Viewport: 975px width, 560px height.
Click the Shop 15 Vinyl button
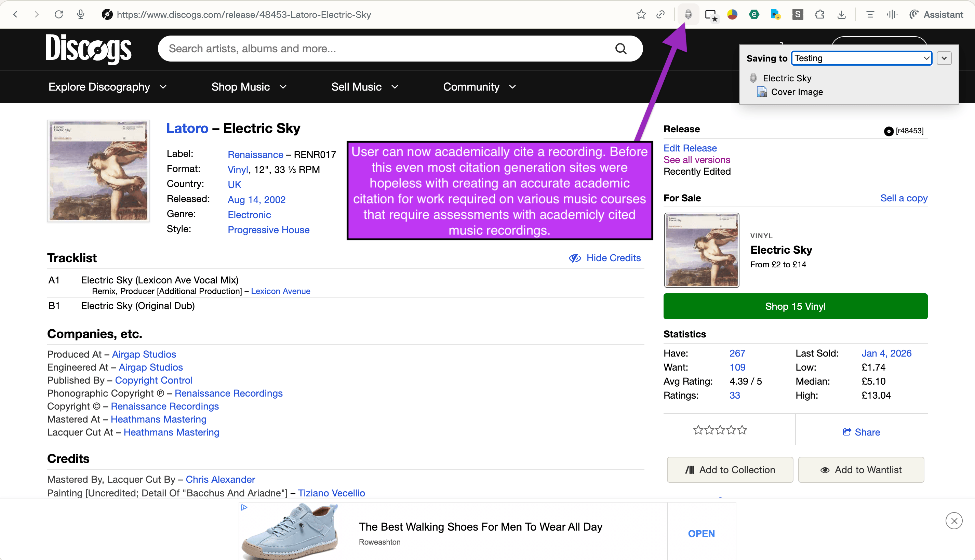click(796, 307)
